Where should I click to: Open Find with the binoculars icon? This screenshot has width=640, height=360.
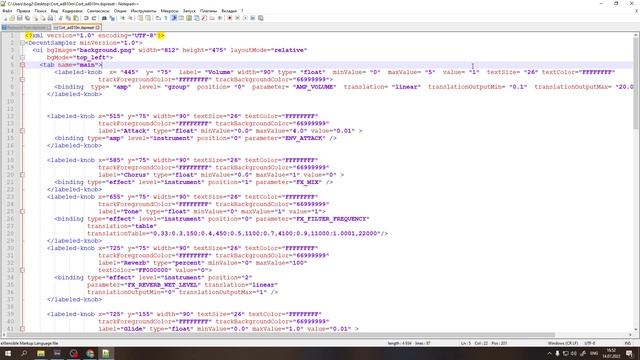104,18
